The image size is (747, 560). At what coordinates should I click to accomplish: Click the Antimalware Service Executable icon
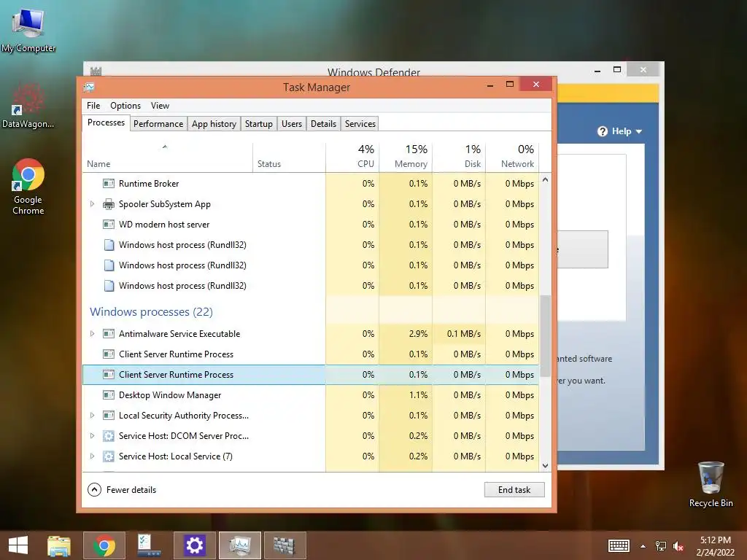109,334
